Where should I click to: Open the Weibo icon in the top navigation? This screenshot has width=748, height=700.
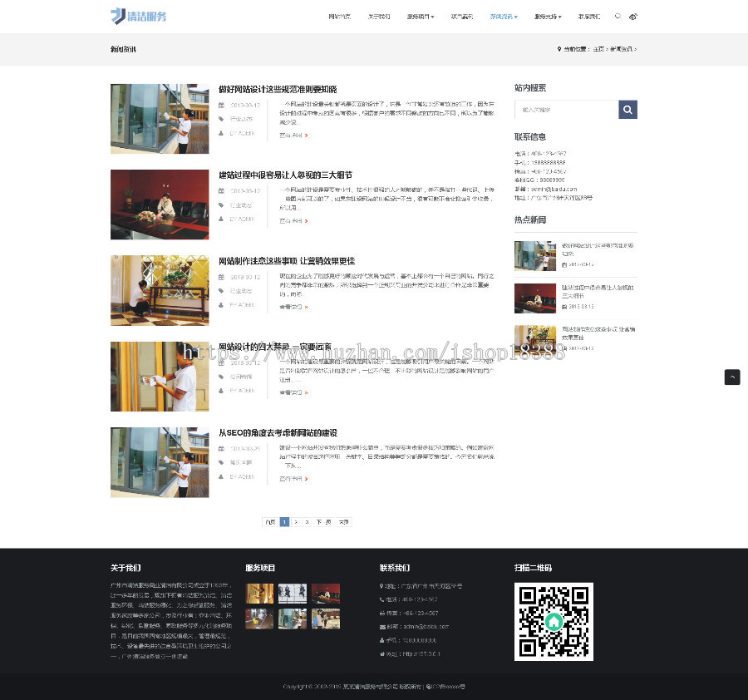click(x=633, y=17)
